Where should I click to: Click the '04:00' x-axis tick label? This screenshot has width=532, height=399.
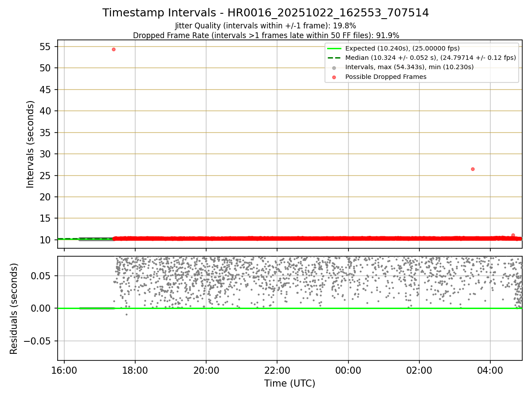click(490, 370)
